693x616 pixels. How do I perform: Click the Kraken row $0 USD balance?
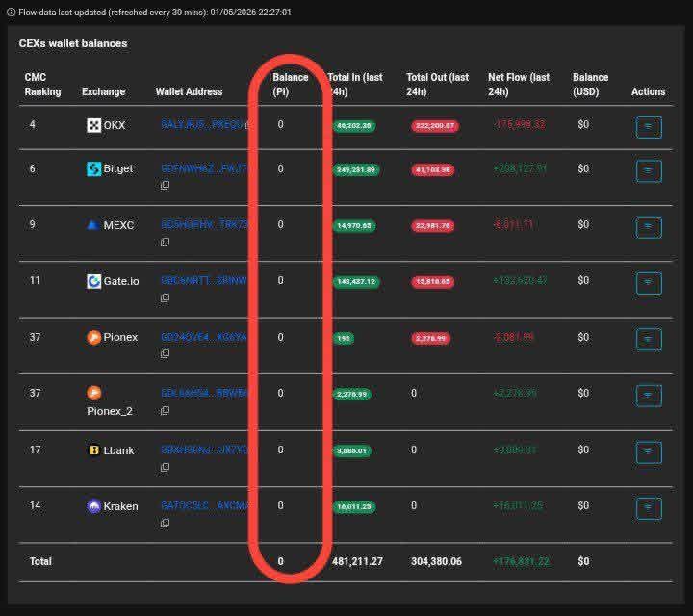point(583,505)
